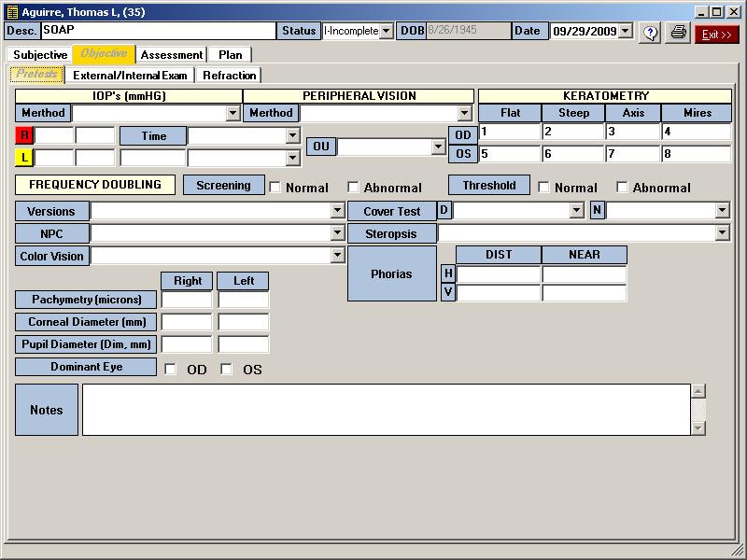
Task: Click the printer icon
Action: coord(679,33)
